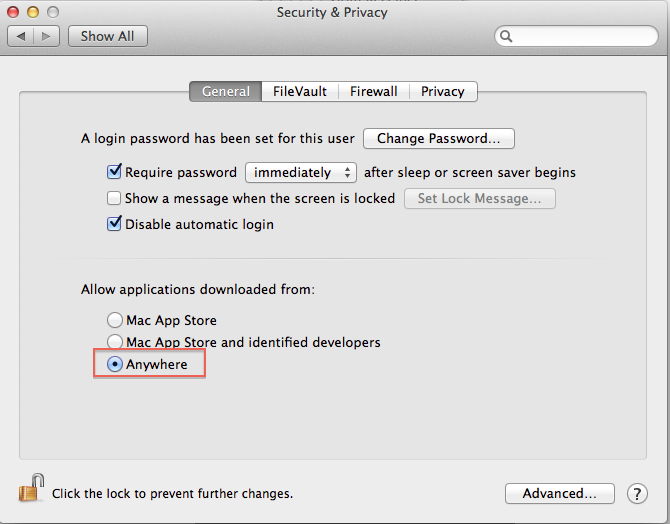670x524 pixels.
Task: Go back with the left arrow button
Action: tap(20, 36)
